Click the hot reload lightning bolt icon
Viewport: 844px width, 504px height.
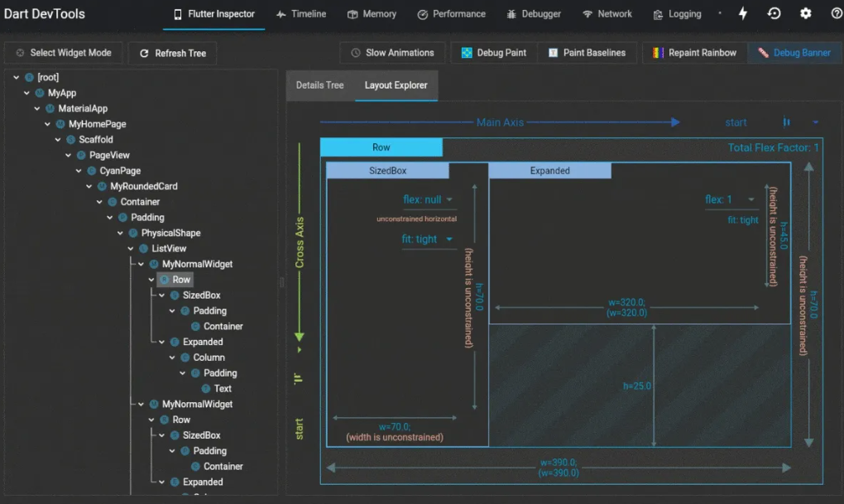tap(743, 13)
